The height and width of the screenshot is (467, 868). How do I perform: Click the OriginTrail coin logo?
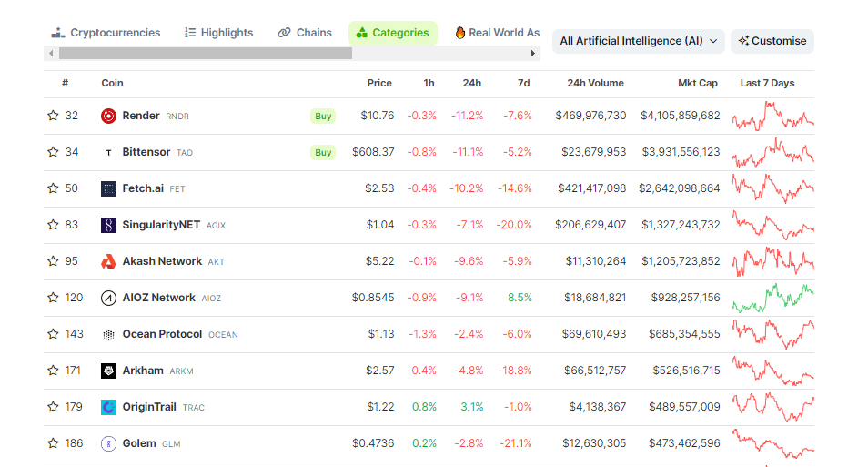(x=108, y=407)
